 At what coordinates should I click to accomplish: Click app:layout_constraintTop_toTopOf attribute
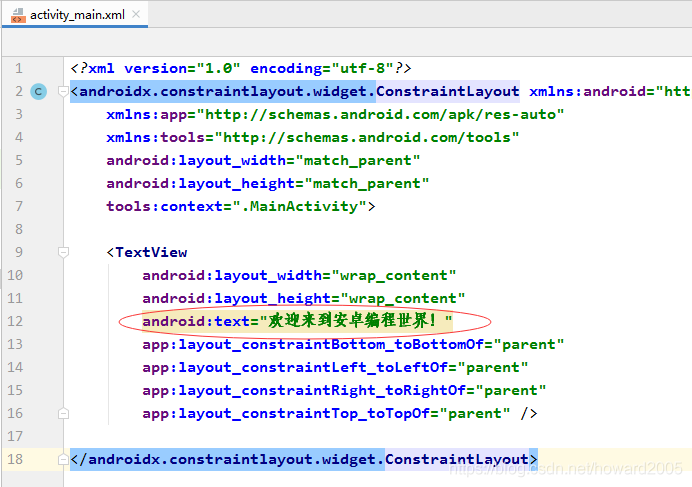(x=326, y=413)
